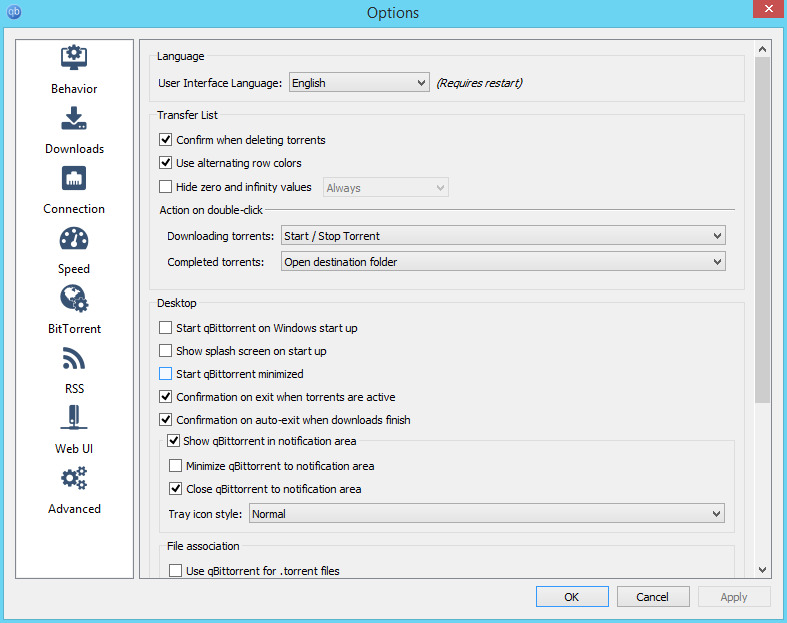Toggle Close qBittorrent to notification area
The image size is (787, 623).
click(x=176, y=488)
